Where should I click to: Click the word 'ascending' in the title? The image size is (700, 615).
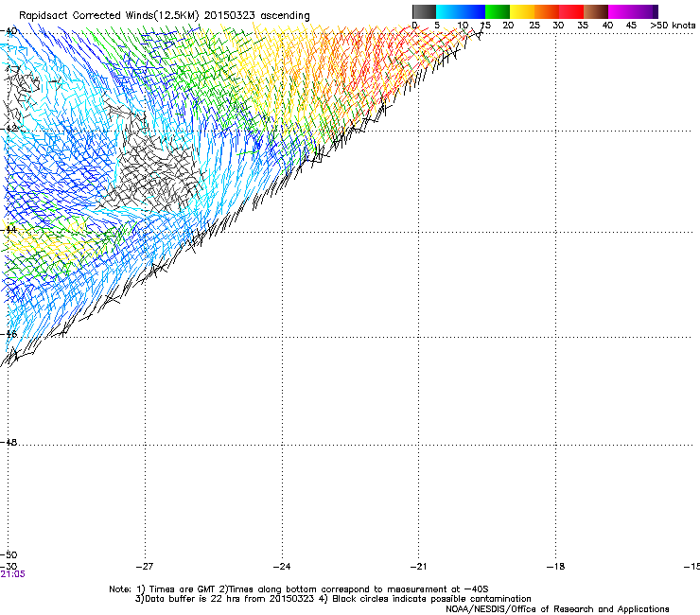tap(285, 16)
